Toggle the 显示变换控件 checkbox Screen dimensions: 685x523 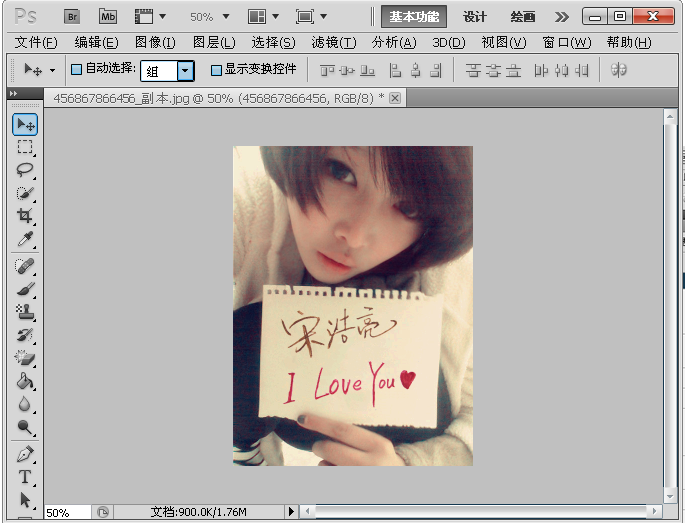[216, 70]
